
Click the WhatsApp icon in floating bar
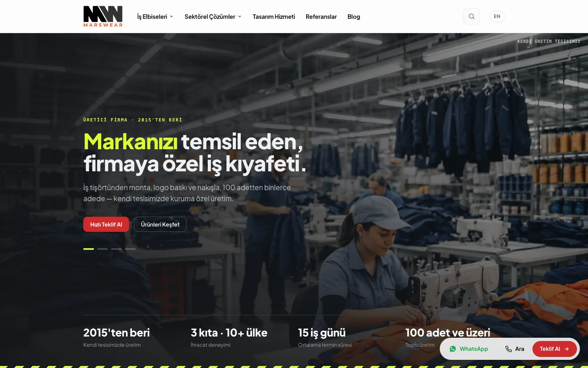453,349
